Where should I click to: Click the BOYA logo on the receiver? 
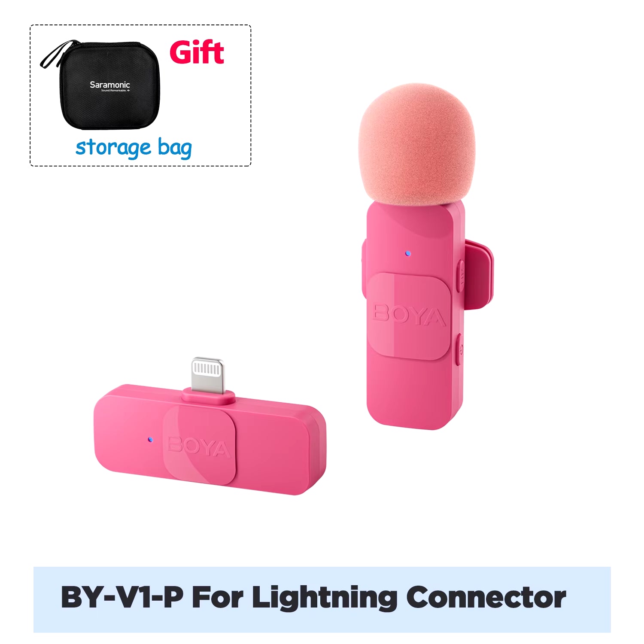[x=199, y=447]
